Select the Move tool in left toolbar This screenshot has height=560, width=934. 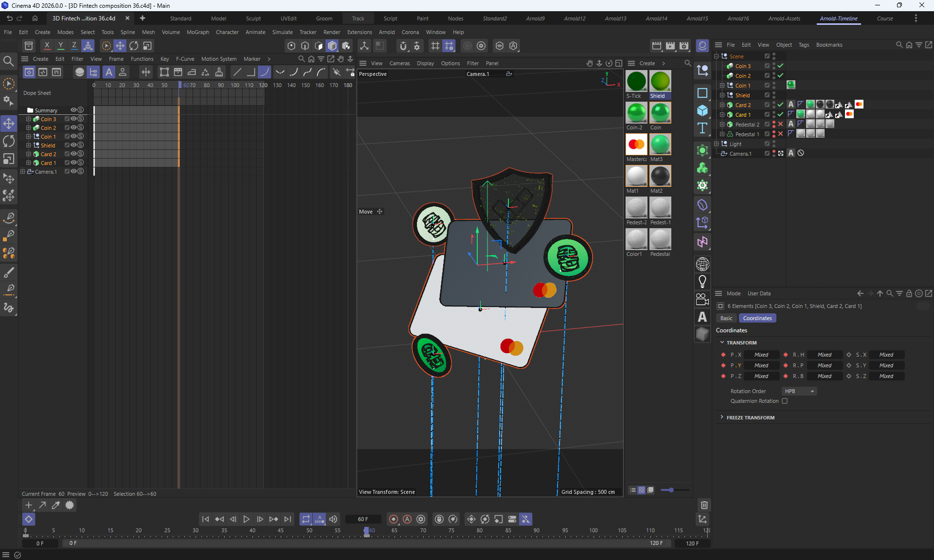pos(9,124)
